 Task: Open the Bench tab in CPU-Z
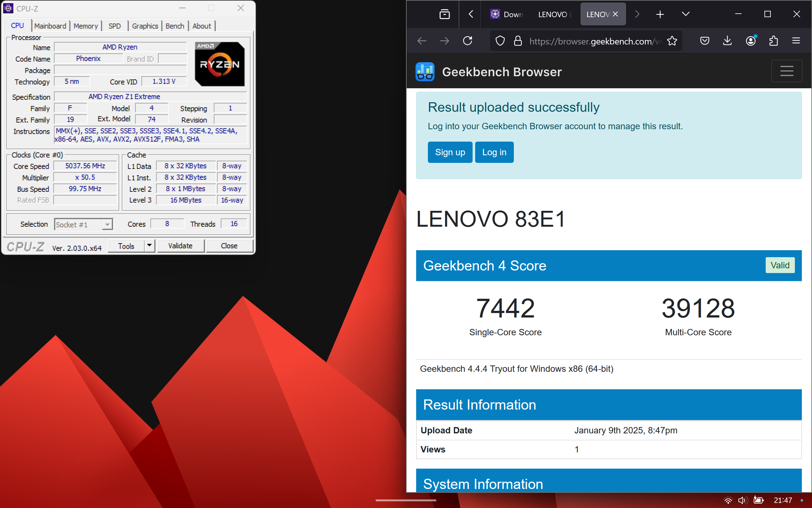(175, 26)
